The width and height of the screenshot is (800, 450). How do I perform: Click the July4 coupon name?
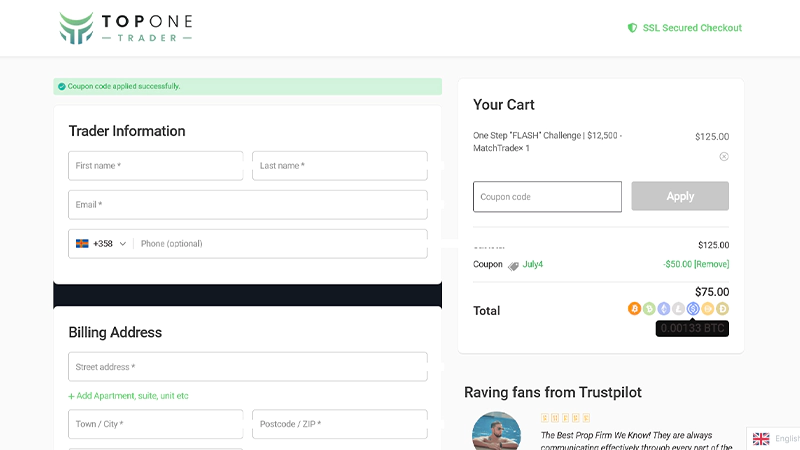pos(533,264)
